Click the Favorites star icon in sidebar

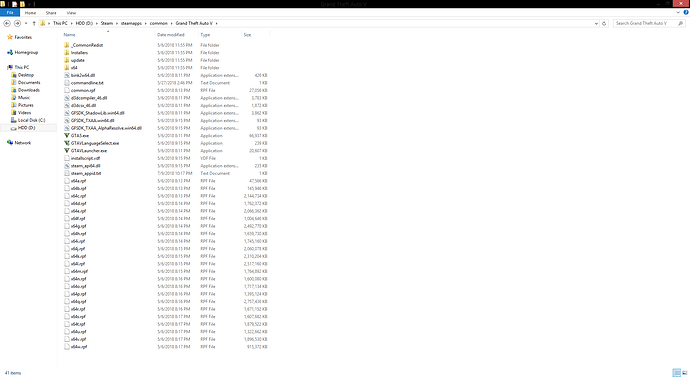(10, 37)
